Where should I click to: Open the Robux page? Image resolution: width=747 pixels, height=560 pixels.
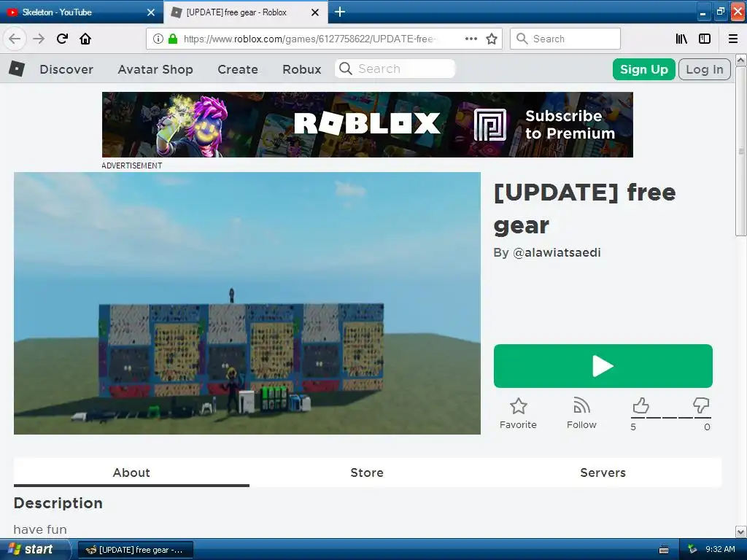pyautogui.click(x=301, y=69)
